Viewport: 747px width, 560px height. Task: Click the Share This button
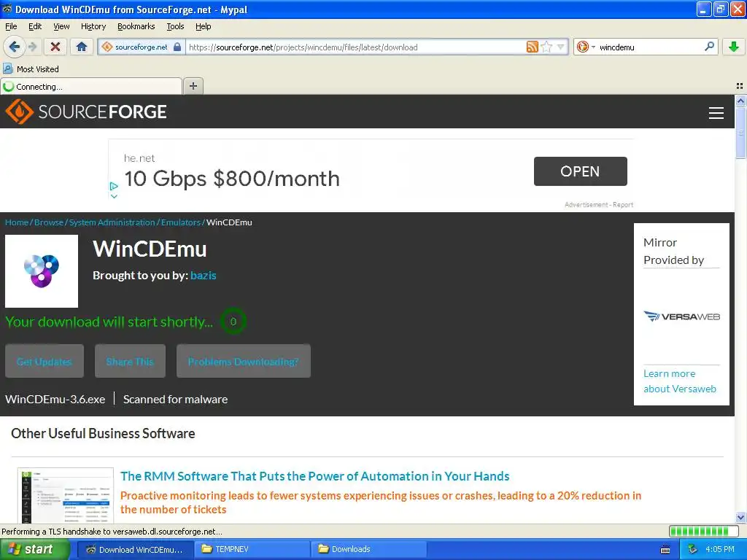tap(130, 362)
